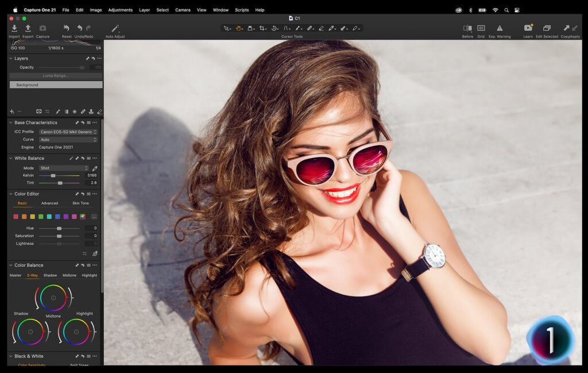Image resolution: width=588 pixels, height=373 pixels.
Task: Open the White Balance Mode dropdown
Action: (x=64, y=168)
